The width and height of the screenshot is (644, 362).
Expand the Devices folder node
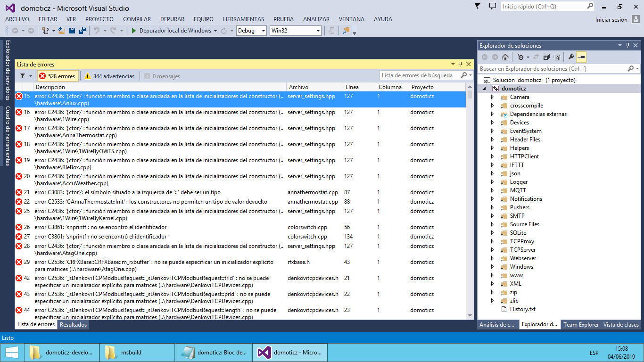pos(493,123)
